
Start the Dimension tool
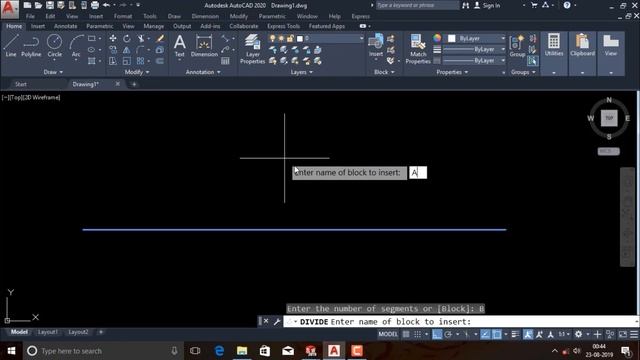click(204, 45)
